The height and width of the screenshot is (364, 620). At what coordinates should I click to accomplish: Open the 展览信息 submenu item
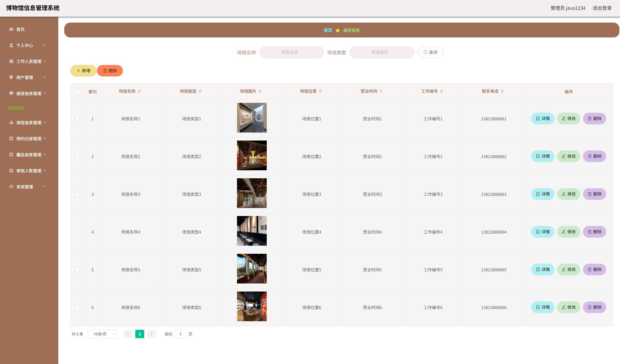[16, 108]
